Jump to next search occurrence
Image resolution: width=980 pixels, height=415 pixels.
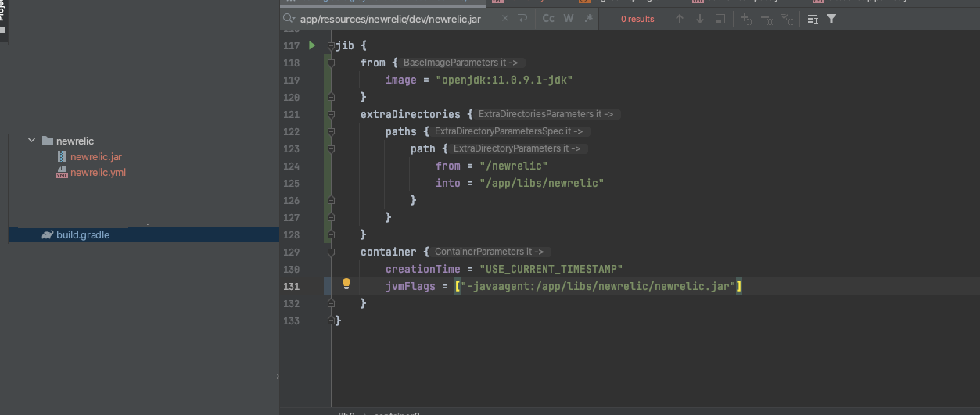pyautogui.click(x=699, y=19)
